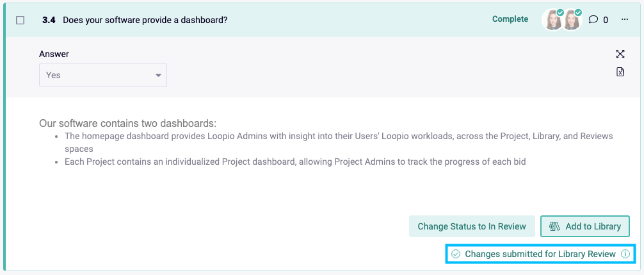Click the first assignee avatar
The image size is (644, 275).
(552, 20)
